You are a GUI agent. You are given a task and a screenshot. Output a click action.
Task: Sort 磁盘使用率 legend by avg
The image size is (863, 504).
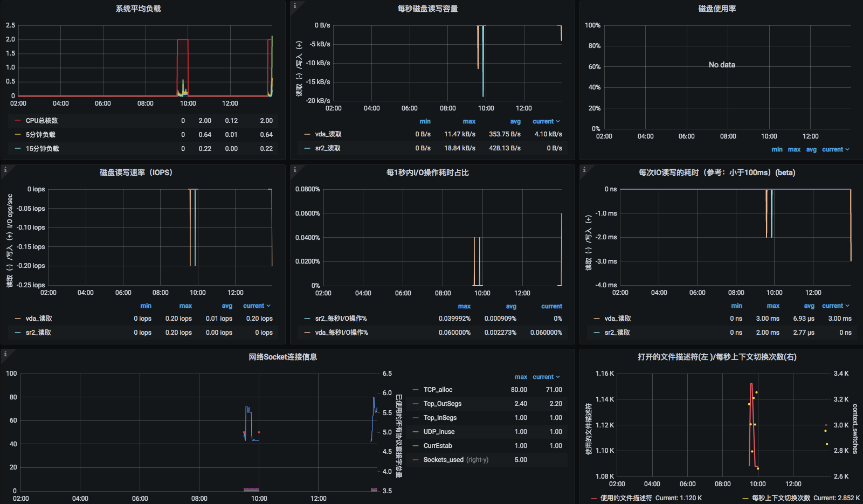811,150
